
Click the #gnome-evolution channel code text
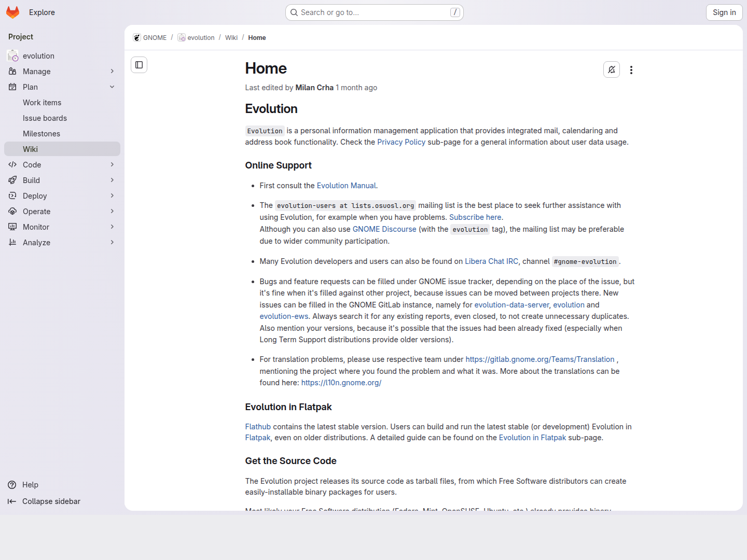coord(585,262)
